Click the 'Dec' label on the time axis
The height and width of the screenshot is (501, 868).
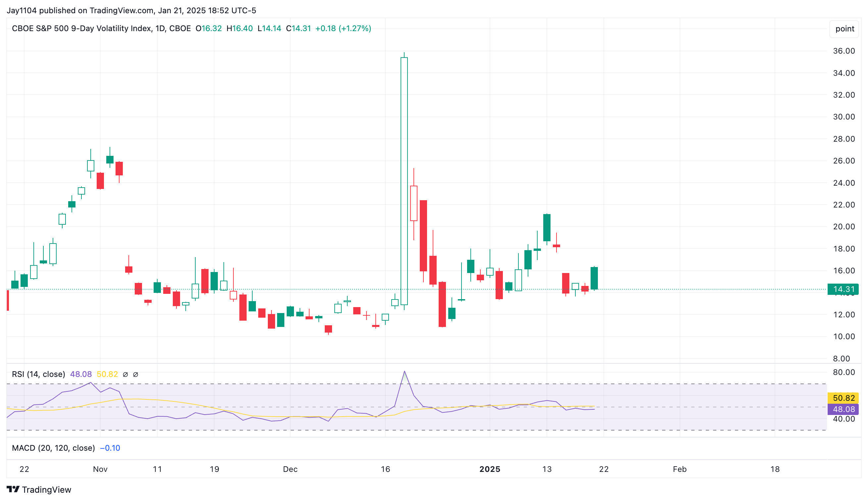(x=290, y=469)
